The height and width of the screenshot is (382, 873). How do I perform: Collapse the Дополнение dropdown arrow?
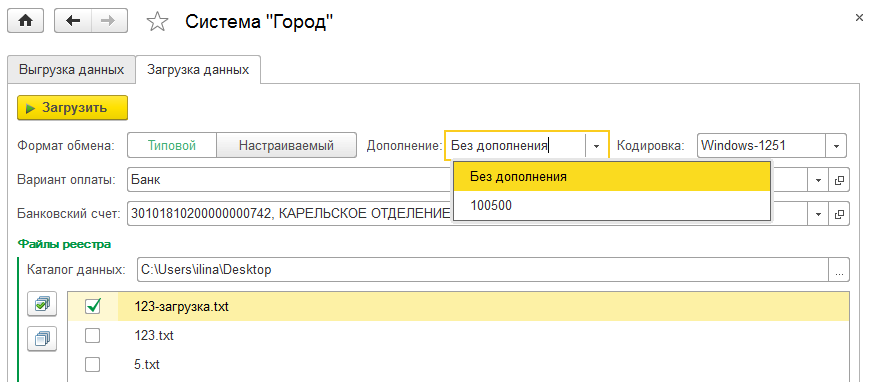597,146
